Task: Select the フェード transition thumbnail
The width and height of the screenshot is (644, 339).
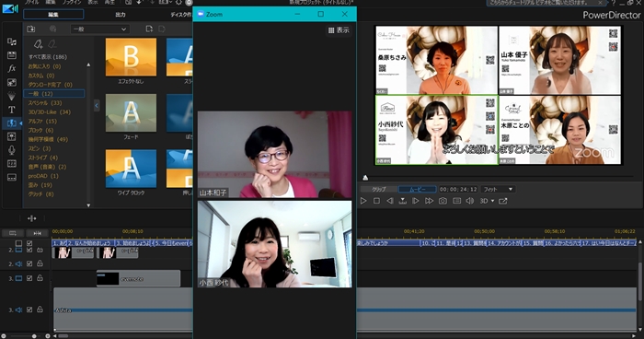Action: tap(131, 112)
